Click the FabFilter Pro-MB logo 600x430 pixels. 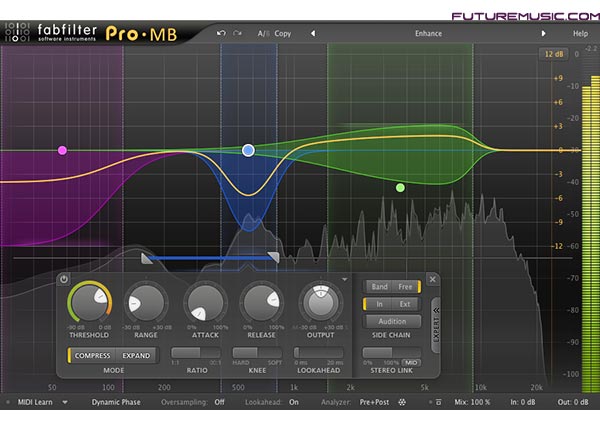(x=91, y=33)
